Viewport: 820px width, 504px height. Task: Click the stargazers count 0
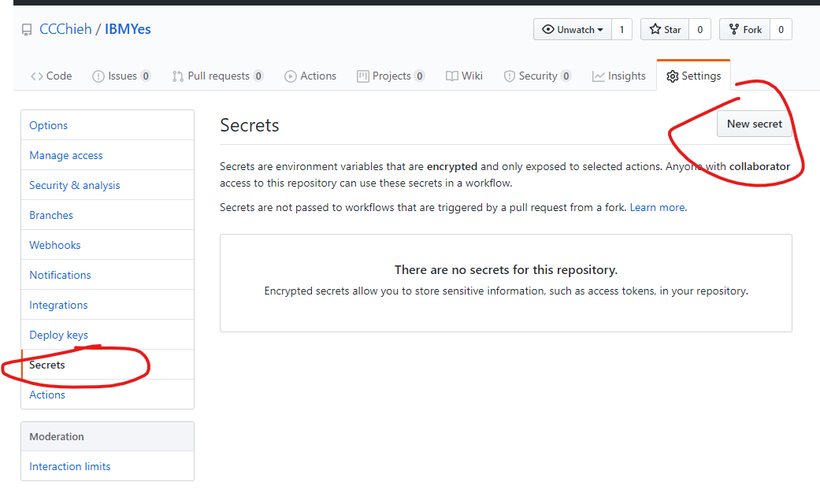pos(699,29)
